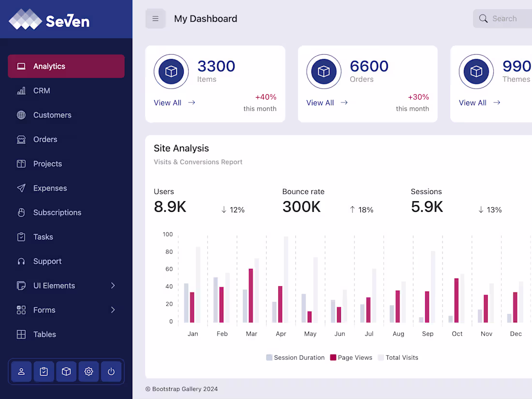Image resolution: width=532 pixels, height=399 pixels.
Task: Click View All link on Themes card
Action: point(473,103)
